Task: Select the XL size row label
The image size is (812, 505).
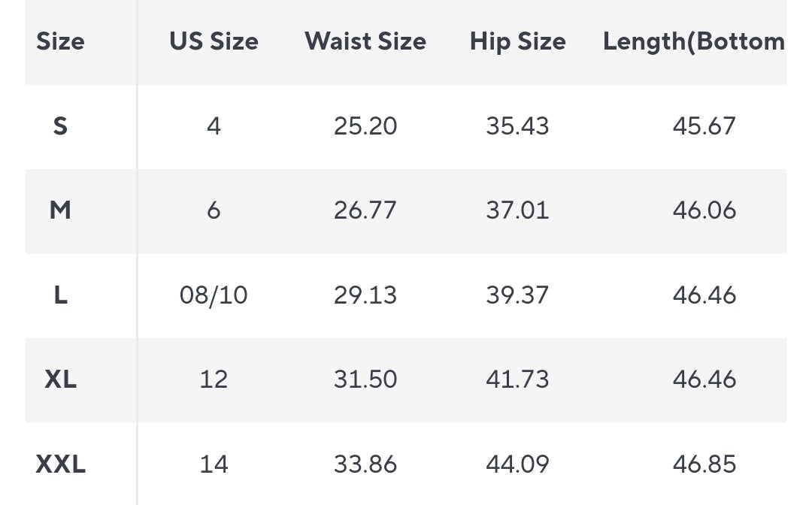Action: click(x=60, y=380)
